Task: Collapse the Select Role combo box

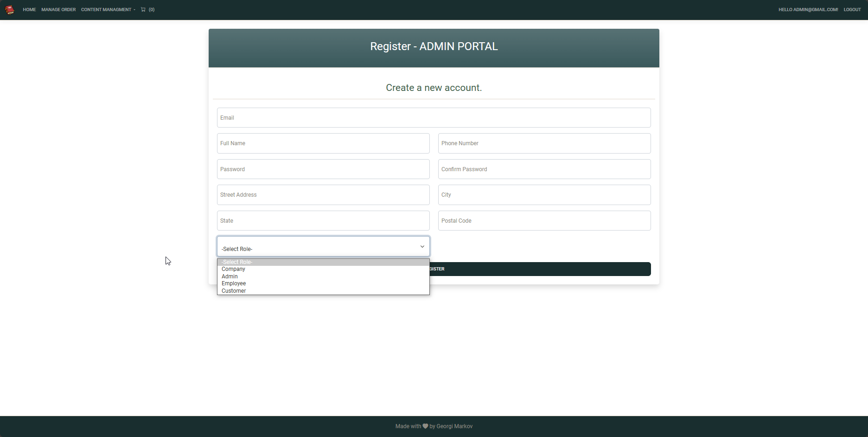Action: point(323,246)
